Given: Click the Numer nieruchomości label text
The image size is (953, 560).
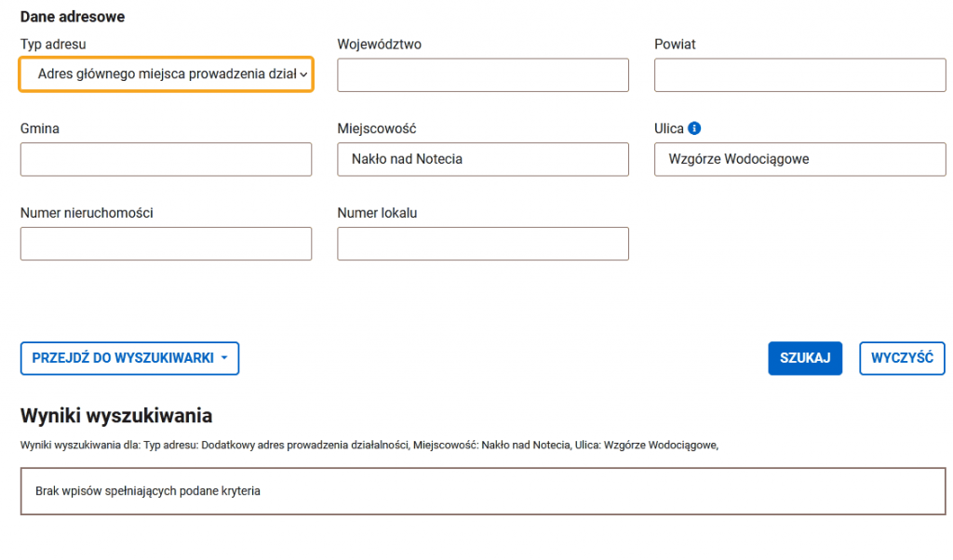Looking at the screenshot, I should (x=87, y=213).
